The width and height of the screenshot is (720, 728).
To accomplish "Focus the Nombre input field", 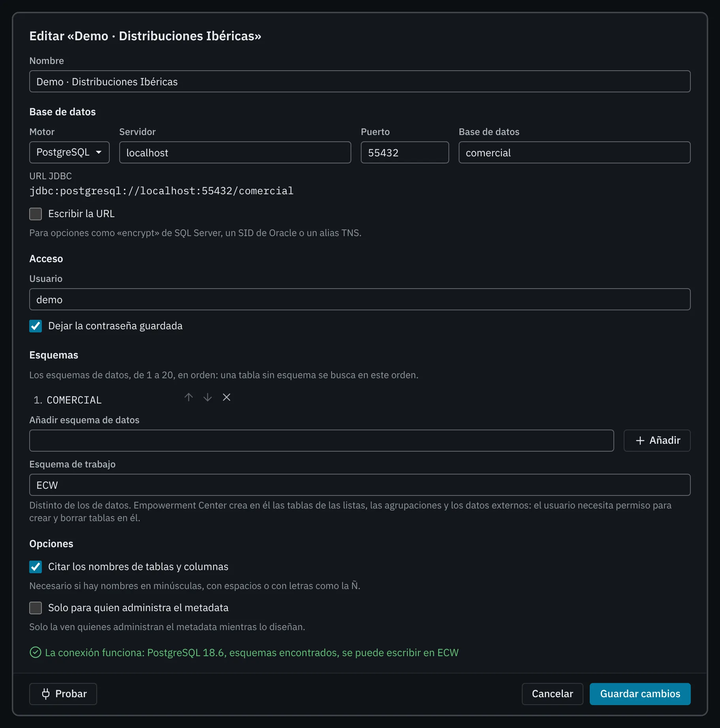I will 360,81.
